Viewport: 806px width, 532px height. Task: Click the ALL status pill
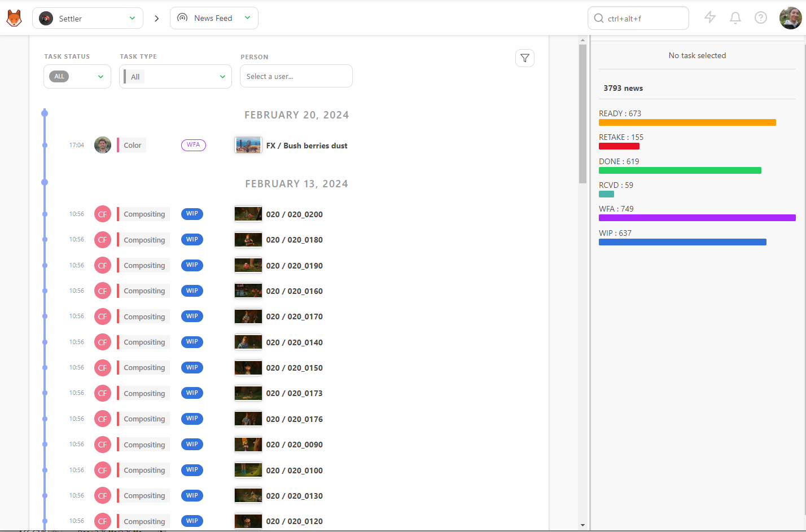[x=59, y=76]
